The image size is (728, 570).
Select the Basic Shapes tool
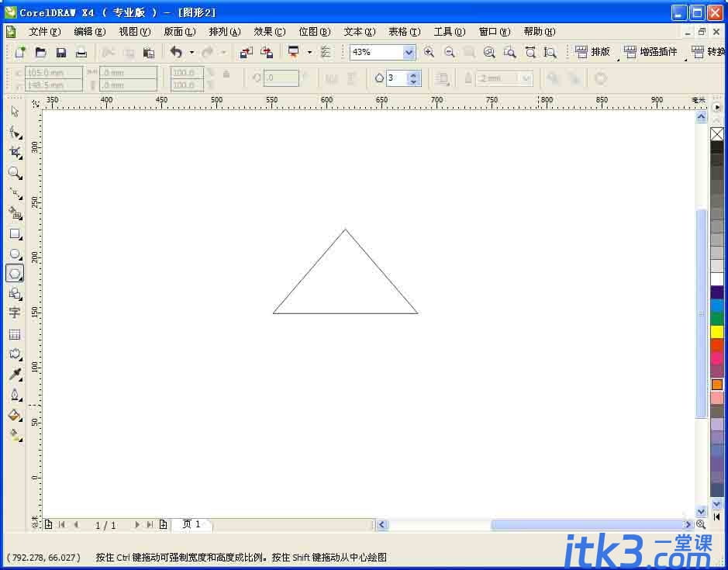[15, 294]
